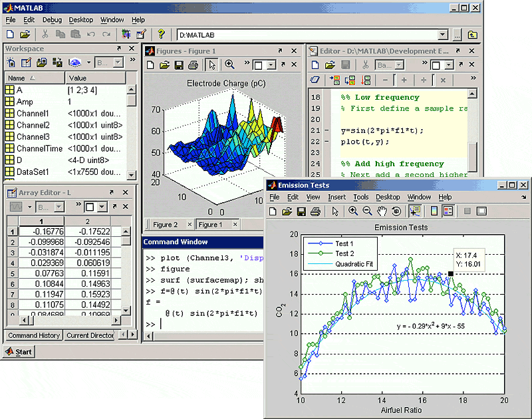532x419 pixels.
Task: Cut selected text in the Editor
Action: pos(365,64)
